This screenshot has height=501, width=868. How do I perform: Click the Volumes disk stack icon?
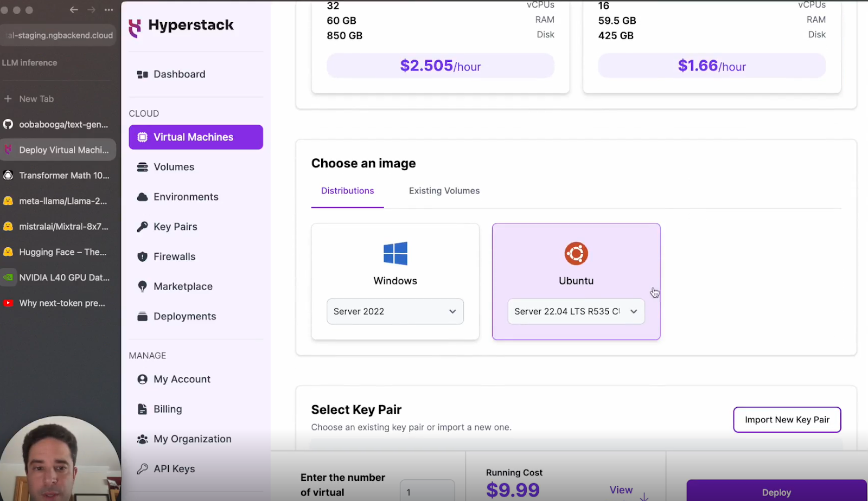[x=142, y=167]
